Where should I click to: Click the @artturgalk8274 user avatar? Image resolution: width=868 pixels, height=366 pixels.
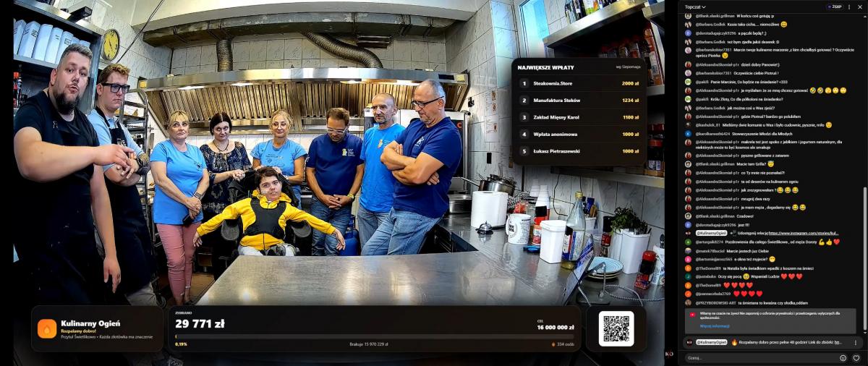tap(688, 242)
